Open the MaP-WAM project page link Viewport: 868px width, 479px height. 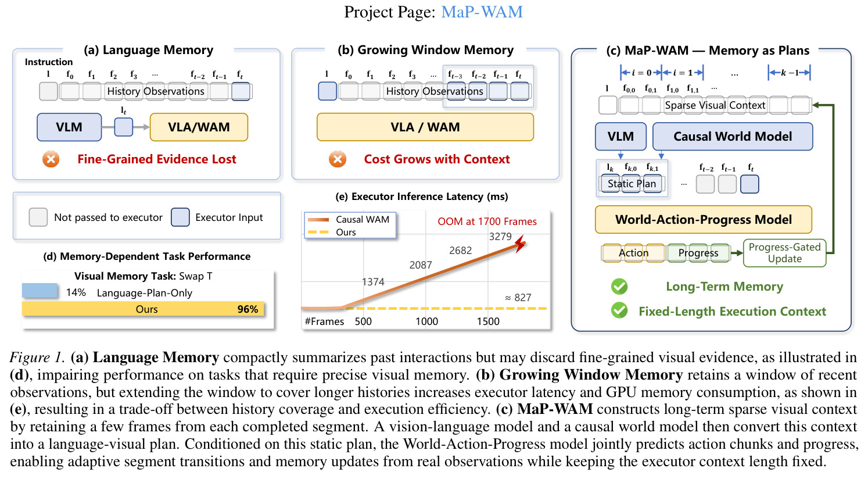click(482, 12)
